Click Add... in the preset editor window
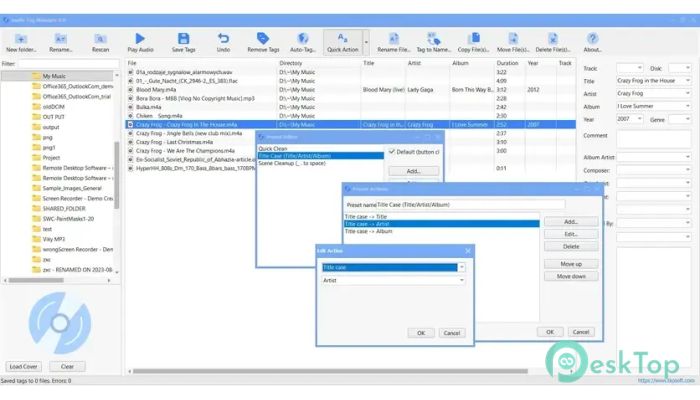Viewport: 700px width, 400px height. [413, 171]
